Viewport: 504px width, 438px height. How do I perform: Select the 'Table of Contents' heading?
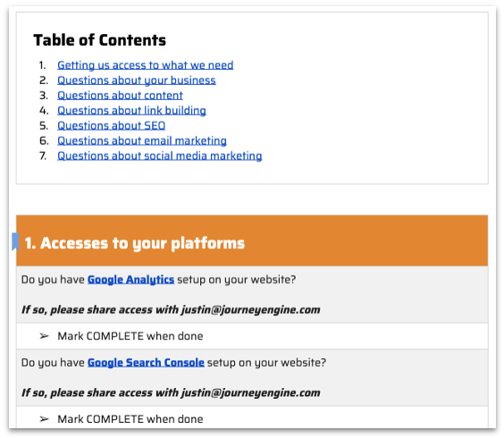(100, 40)
